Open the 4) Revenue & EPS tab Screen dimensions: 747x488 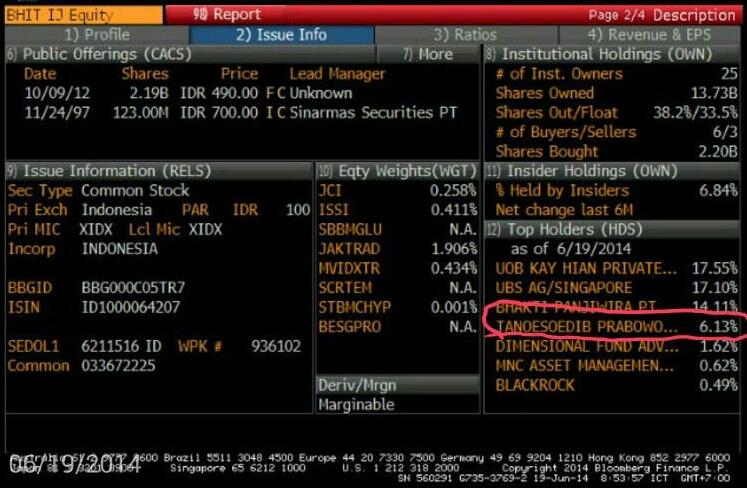[x=649, y=35]
